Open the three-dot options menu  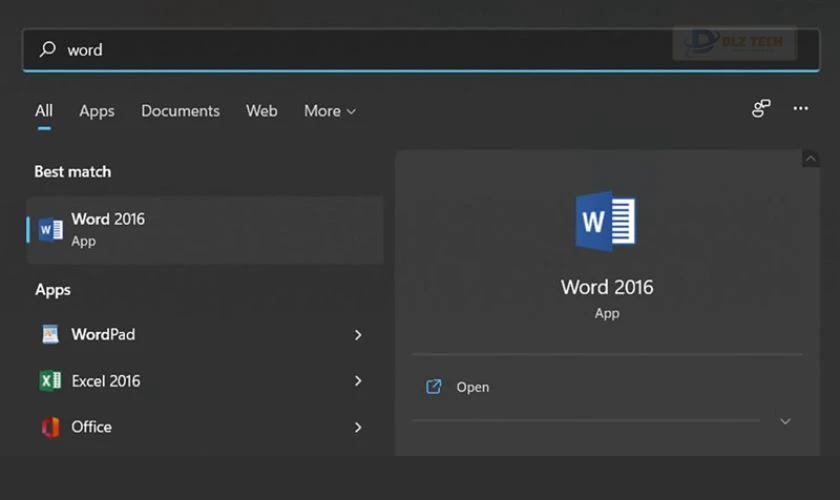(801, 108)
